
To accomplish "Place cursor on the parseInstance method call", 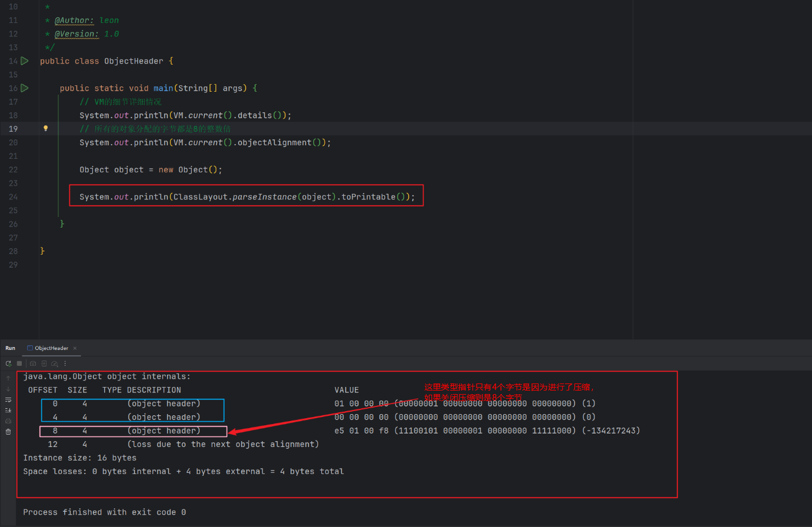I will click(x=264, y=197).
